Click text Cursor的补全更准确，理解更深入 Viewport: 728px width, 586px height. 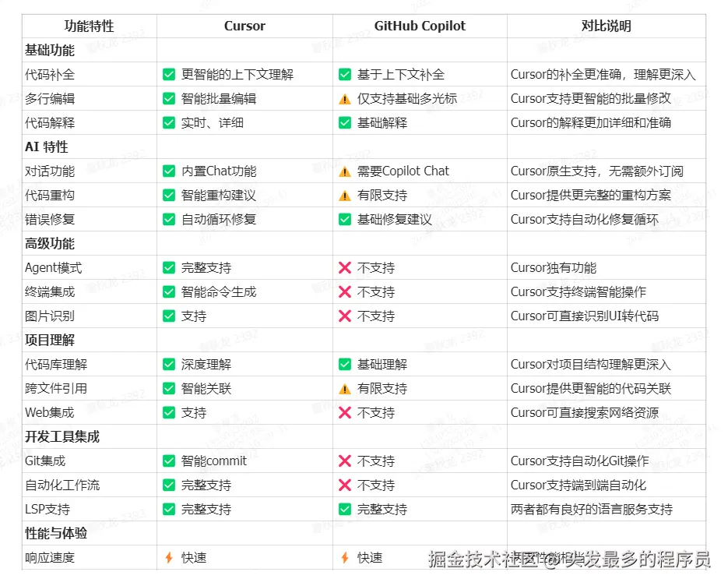pos(603,74)
